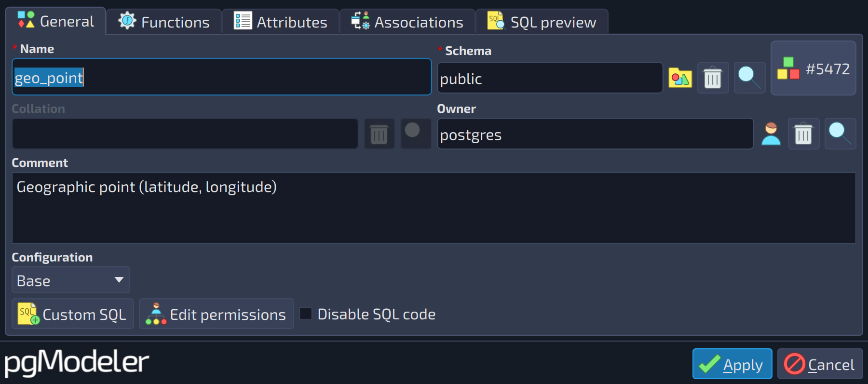The width and height of the screenshot is (868, 384).
Task: Search schemas using the magnifier icon
Action: click(749, 78)
